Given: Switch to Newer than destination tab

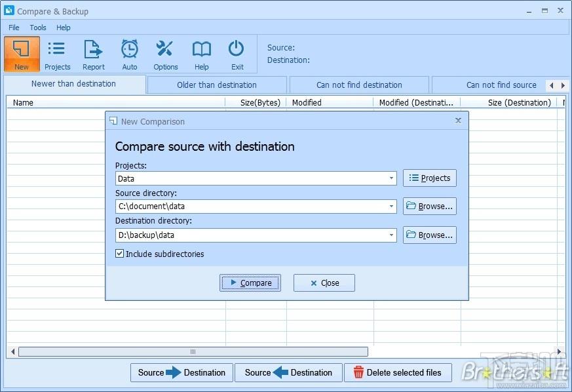Looking at the screenshot, I should 73,84.
